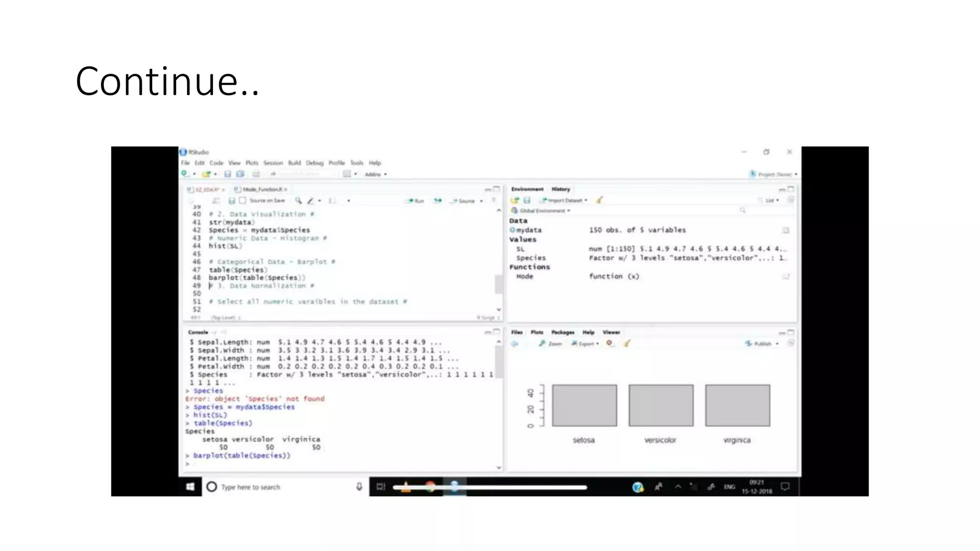Click the re-run previous code icon
980x551 pixels.
click(437, 201)
